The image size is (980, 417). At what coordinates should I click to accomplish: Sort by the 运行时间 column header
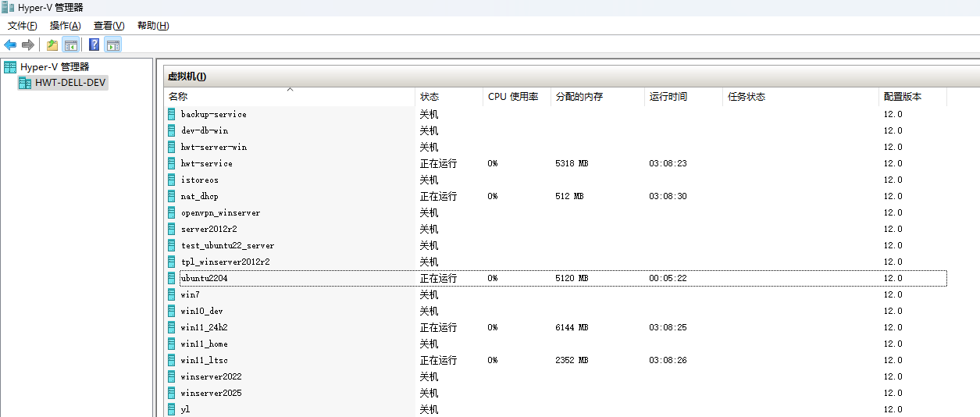684,97
